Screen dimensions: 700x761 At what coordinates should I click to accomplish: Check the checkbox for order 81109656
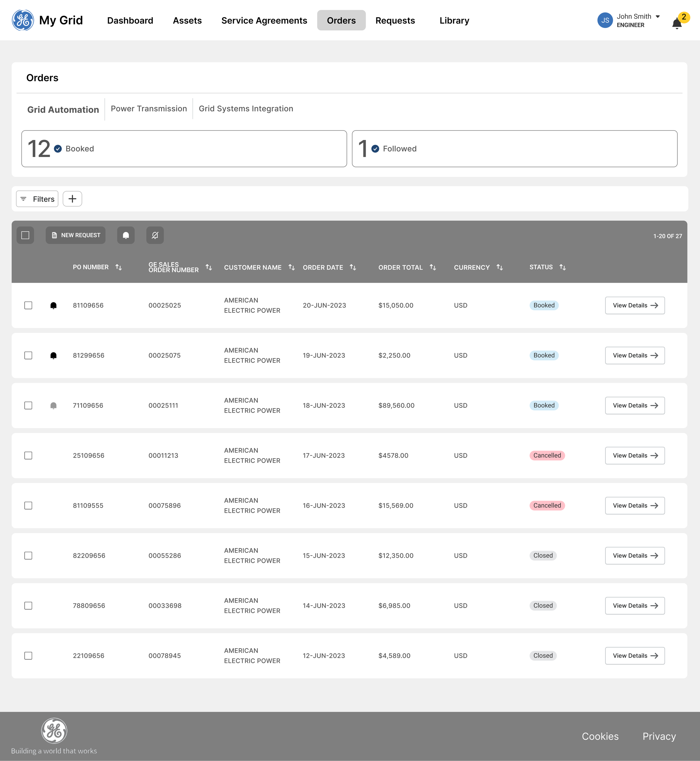pyautogui.click(x=28, y=305)
